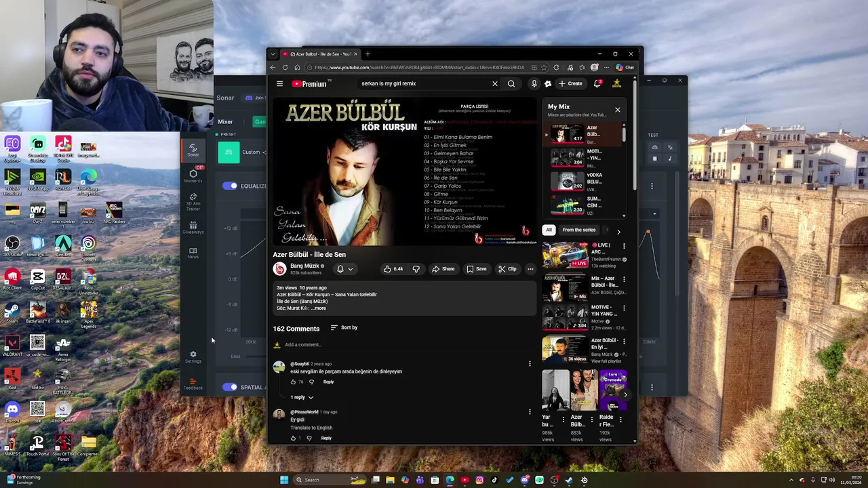The height and width of the screenshot is (488, 868).
Task: Open CapCut desktop shortcut
Action: click(x=37, y=279)
